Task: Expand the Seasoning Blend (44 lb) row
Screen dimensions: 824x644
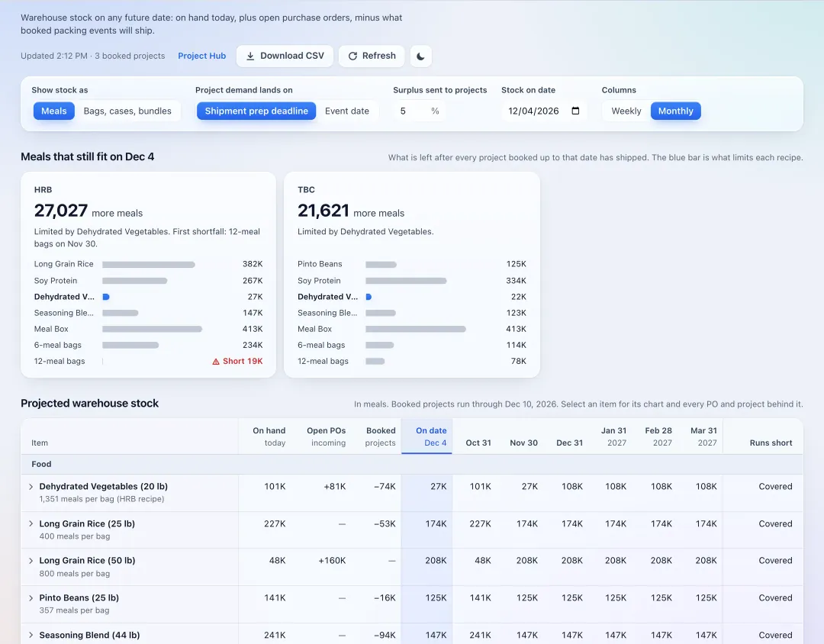Action: click(31, 635)
